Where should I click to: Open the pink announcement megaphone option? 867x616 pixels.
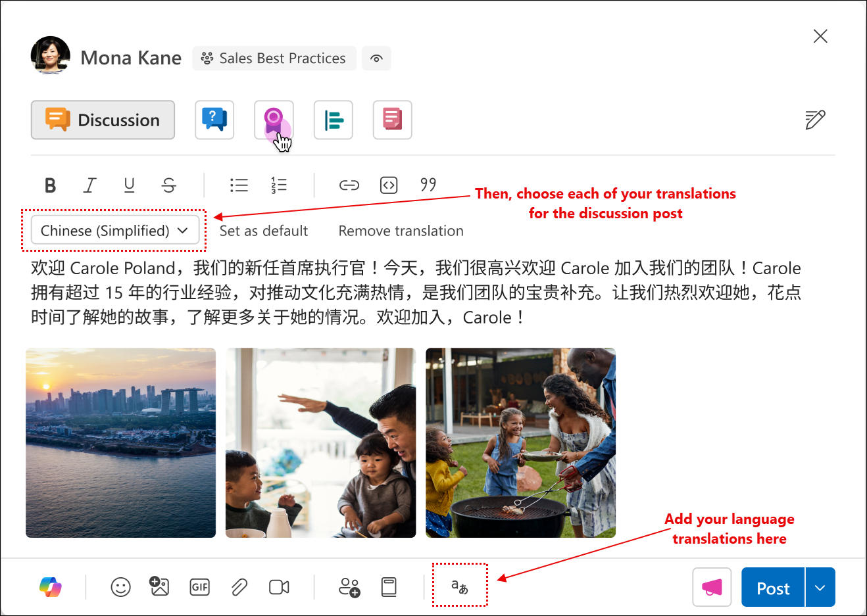[712, 587]
